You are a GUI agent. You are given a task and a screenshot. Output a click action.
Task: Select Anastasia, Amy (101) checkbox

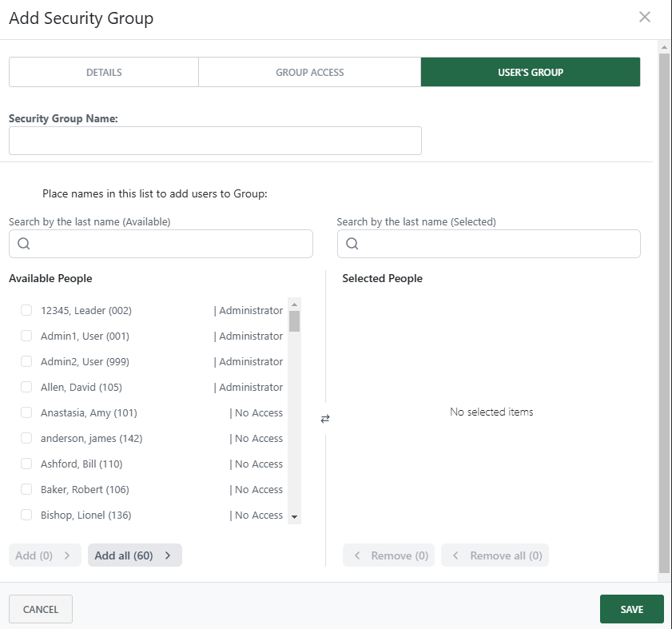(x=26, y=412)
